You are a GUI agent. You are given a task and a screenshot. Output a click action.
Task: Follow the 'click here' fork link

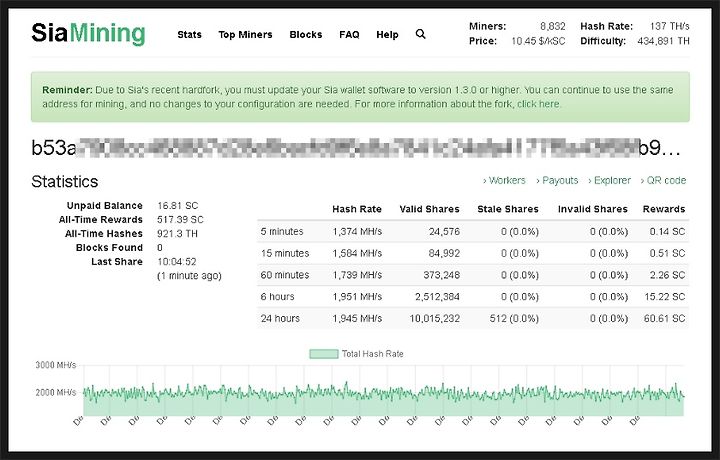coord(538,104)
